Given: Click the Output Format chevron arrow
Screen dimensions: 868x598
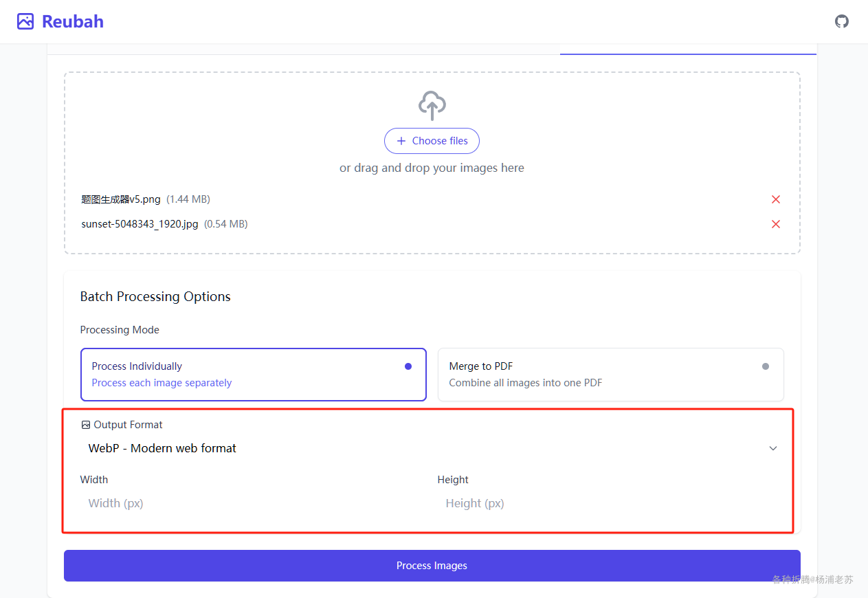Looking at the screenshot, I should point(773,448).
